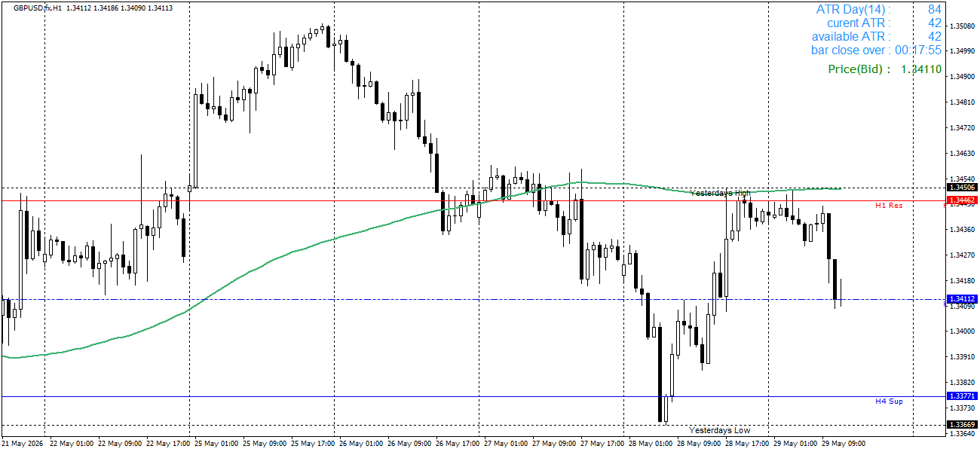Click the 42 value beside available ATR
Viewport: 980px width, 452px height.
pyautogui.click(x=935, y=37)
